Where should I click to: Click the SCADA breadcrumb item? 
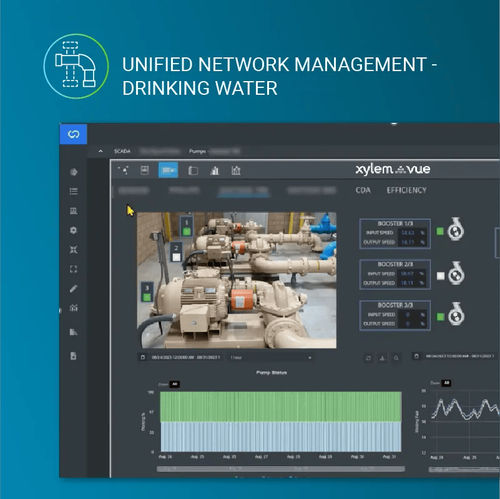[122, 151]
